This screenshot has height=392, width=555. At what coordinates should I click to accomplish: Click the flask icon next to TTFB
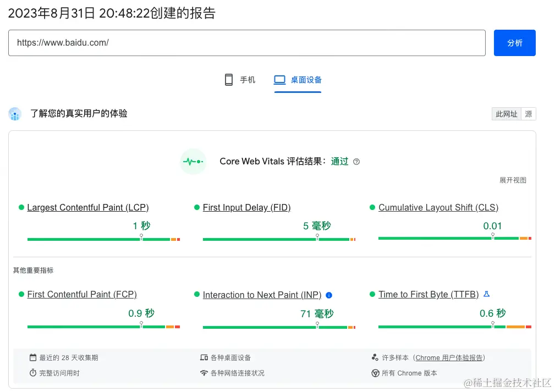[487, 294]
